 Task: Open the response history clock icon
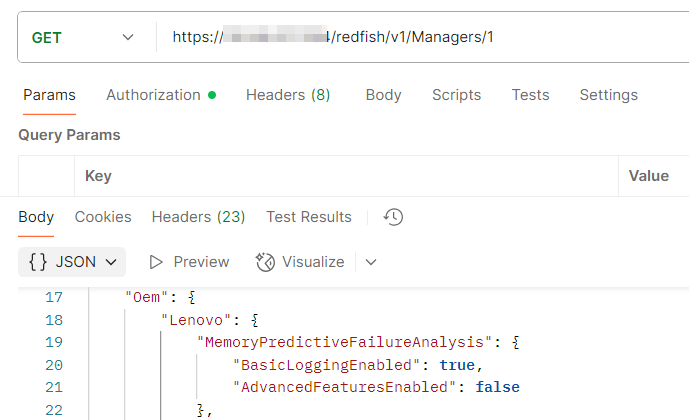pyautogui.click(x=393, y=217)
